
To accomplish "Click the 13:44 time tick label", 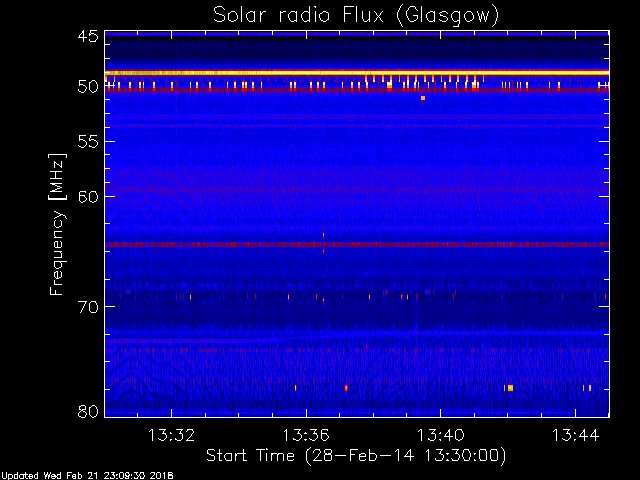I will (x=576, y=435).
